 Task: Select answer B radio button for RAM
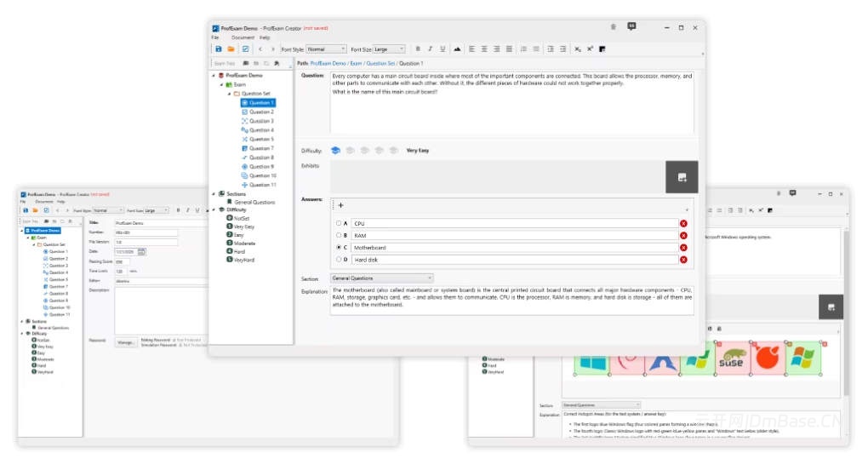pyautogui.click(x=339, y=235)
